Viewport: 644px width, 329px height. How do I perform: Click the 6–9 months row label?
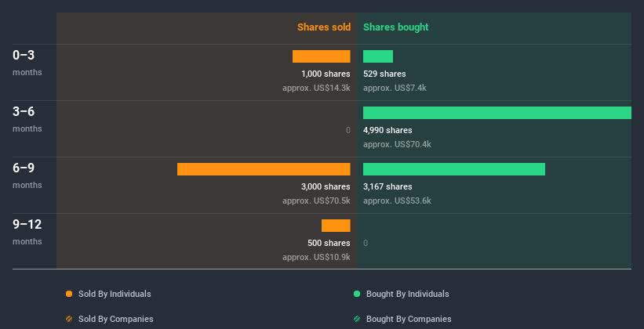pyautogui.click(x=27, y=175)
